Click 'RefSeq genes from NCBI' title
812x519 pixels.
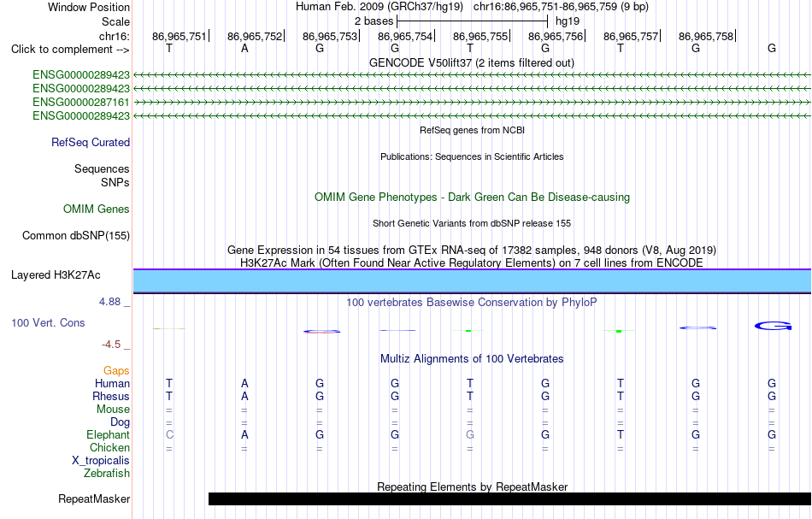click(x=473, y=130)
